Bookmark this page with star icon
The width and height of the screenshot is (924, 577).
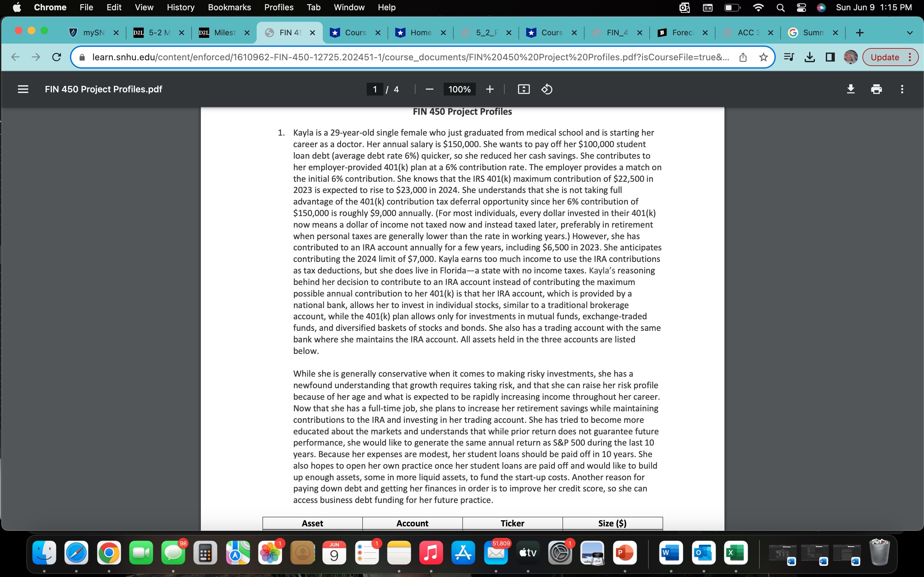[x=763, y=57]
